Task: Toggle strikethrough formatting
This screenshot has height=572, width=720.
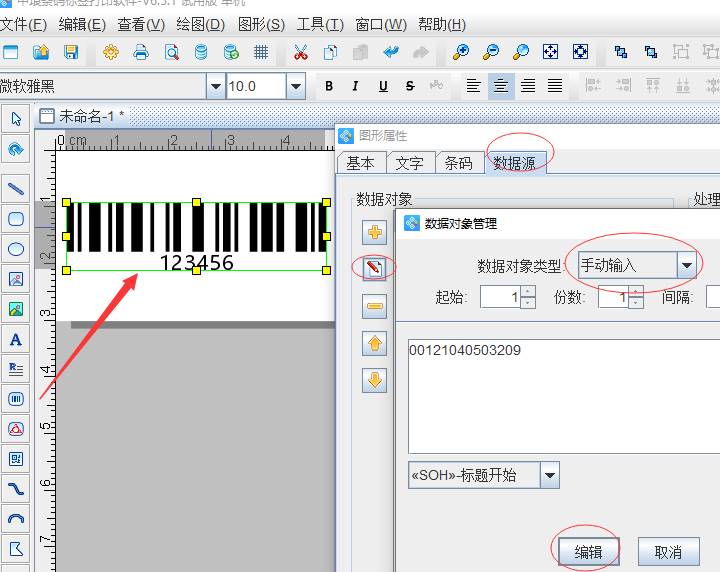Action: (410, 86)
